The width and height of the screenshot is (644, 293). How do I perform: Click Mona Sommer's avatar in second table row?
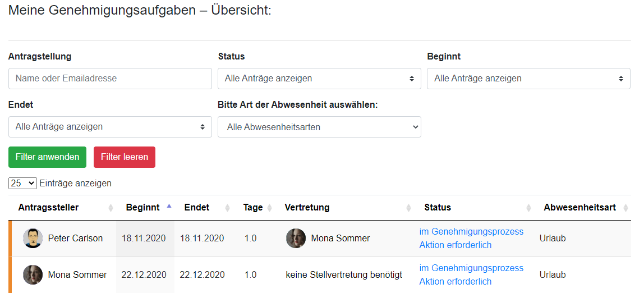(33, 275)
